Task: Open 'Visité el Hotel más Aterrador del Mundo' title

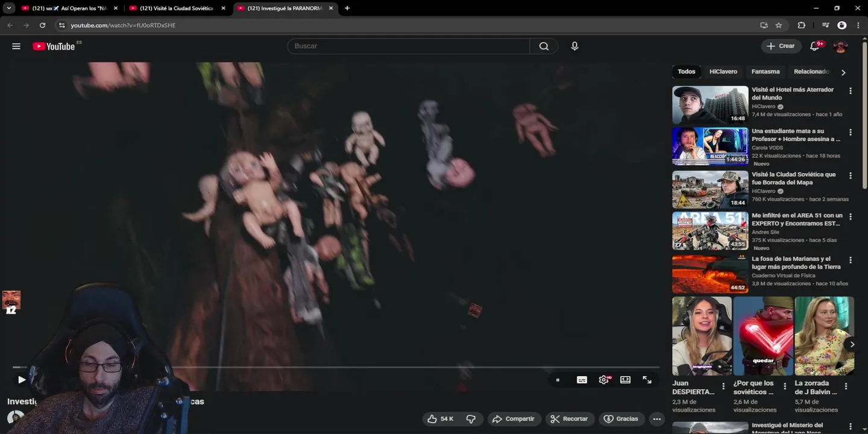Action: 793,93
